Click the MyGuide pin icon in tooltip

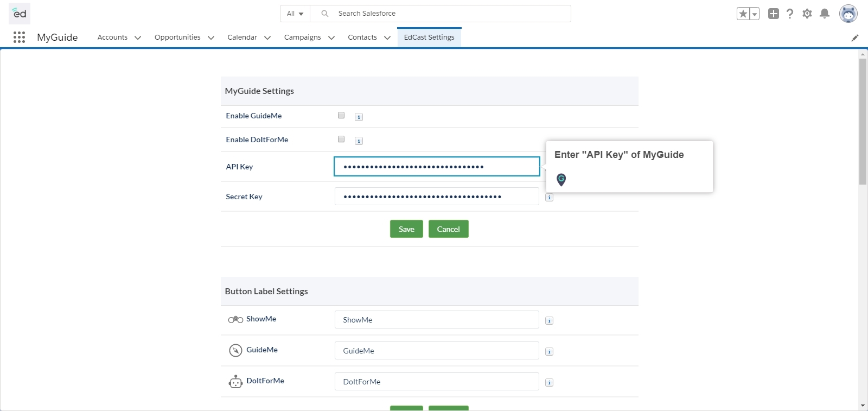click(561, 179)
